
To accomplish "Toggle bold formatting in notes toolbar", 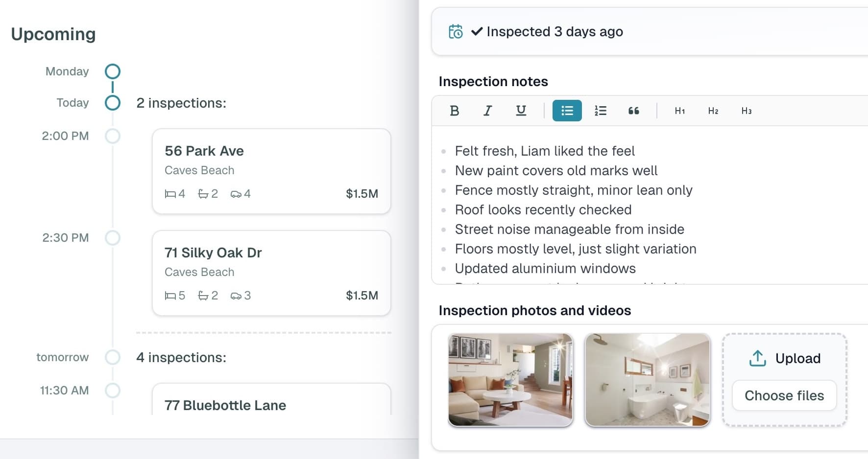I will pos(455,111).
